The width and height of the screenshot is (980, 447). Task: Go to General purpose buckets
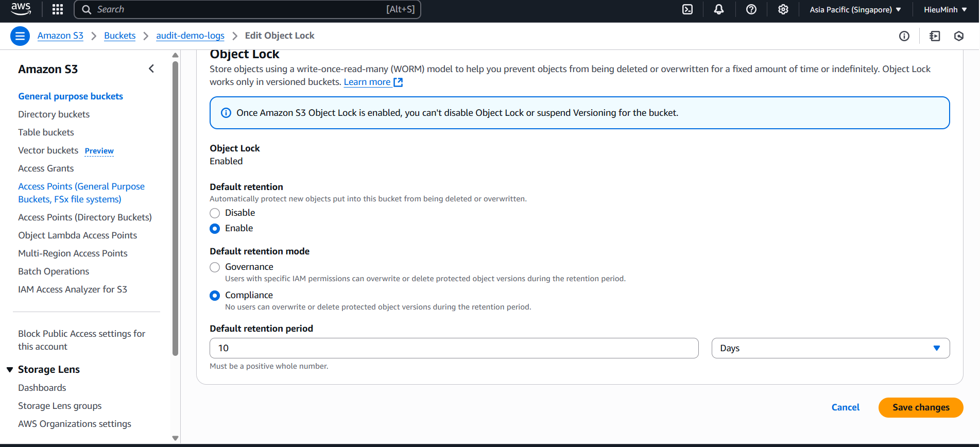[71, 96]
